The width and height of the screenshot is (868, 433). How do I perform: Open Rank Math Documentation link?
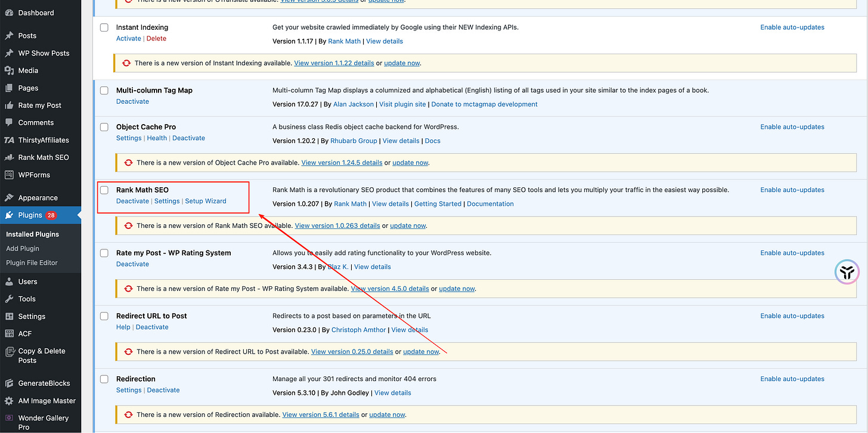click(490, 204)
